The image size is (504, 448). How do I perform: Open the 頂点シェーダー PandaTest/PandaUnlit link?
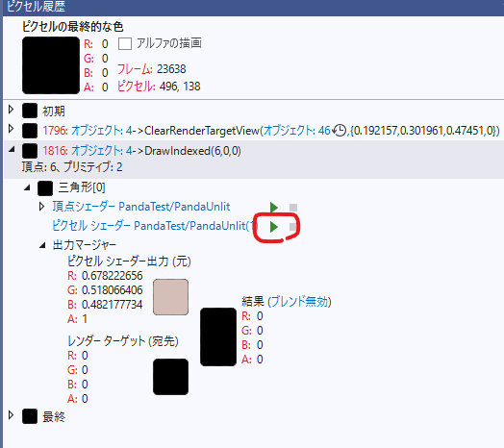coord(141,207)
